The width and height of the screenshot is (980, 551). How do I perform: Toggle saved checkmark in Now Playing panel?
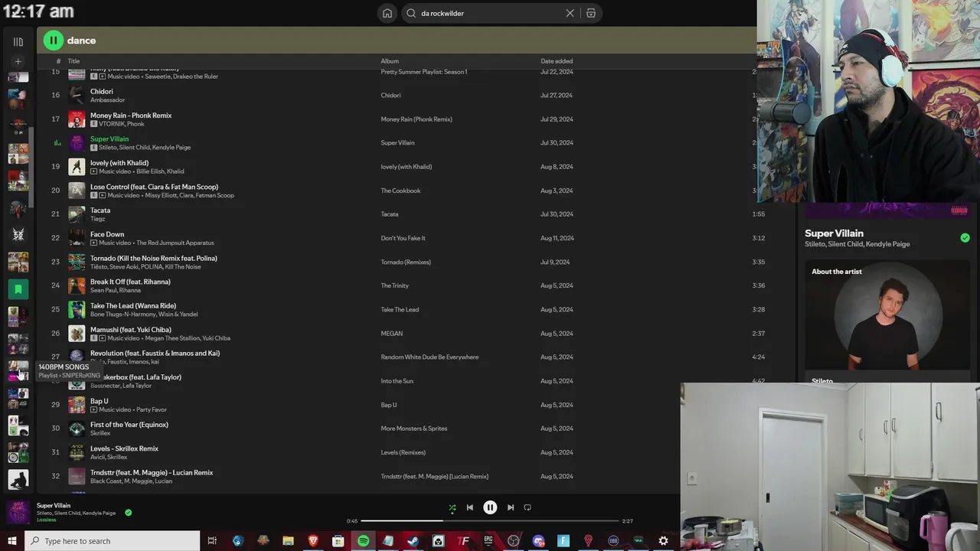pyautogui.click(x=965, y=238)
